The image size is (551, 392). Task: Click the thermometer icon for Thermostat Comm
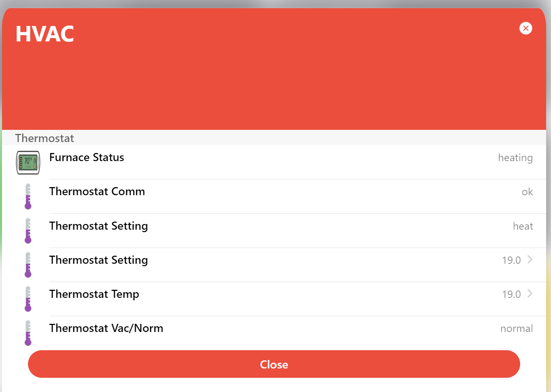pyautogui.click(x=28, y=196)
